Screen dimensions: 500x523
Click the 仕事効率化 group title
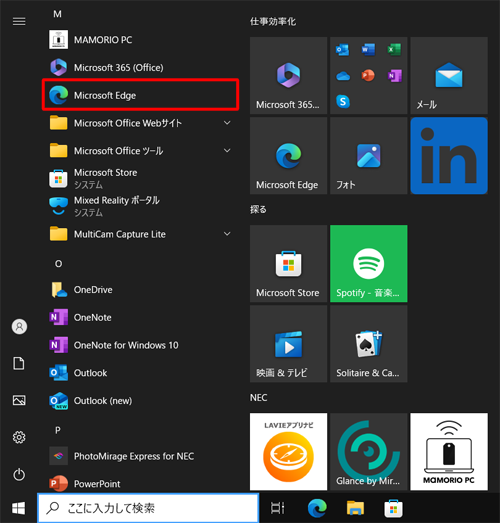pyautogui.click(x=273, y=22)
